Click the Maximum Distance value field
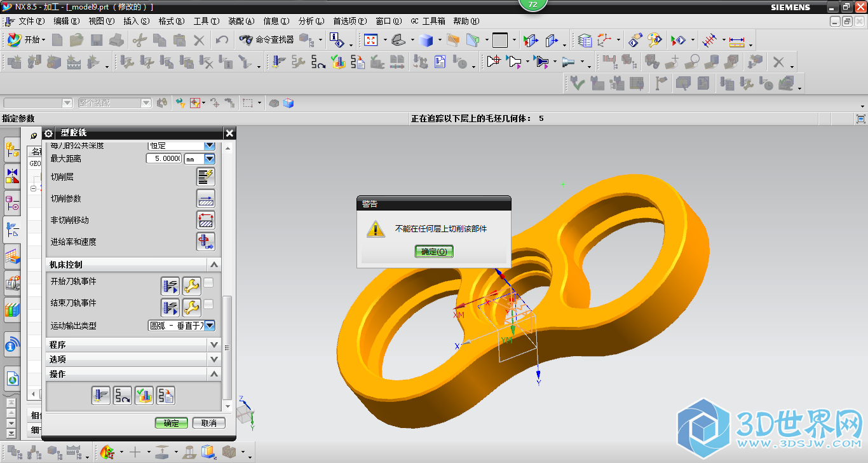Viewport: 868px width, 463px height. pyautogui.click(x=164, y=159)
